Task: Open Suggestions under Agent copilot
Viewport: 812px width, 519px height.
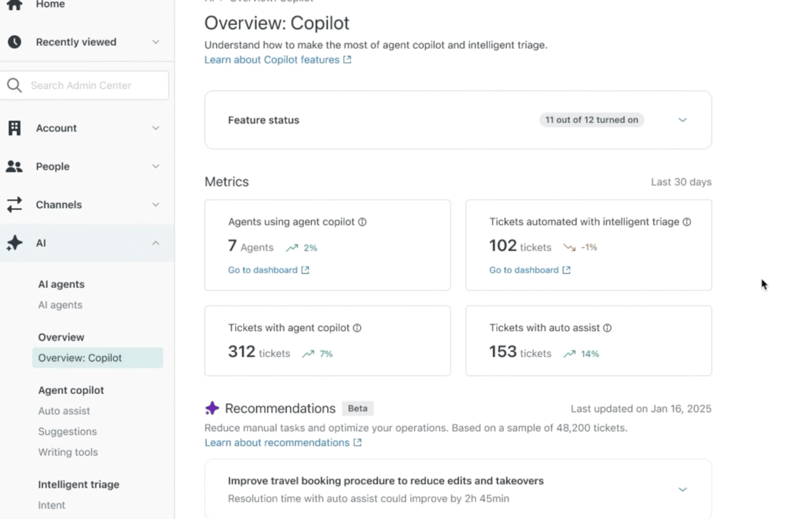Action: [x=68, y=431]
